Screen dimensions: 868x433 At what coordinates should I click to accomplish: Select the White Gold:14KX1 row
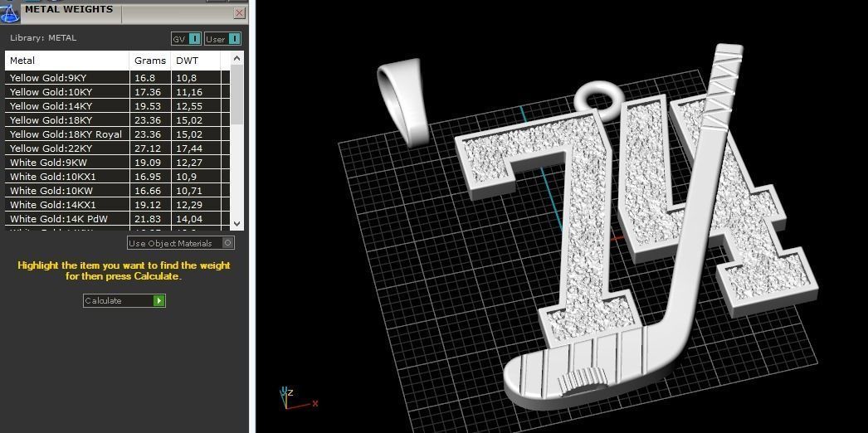click(x=117, y=205)
